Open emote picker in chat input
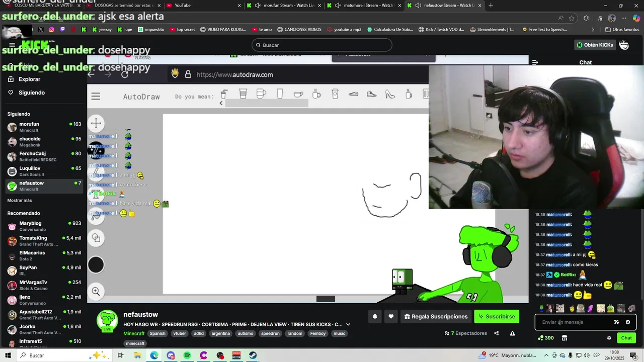Viewport: 644px width, 362px height. [x=627, y=322]
